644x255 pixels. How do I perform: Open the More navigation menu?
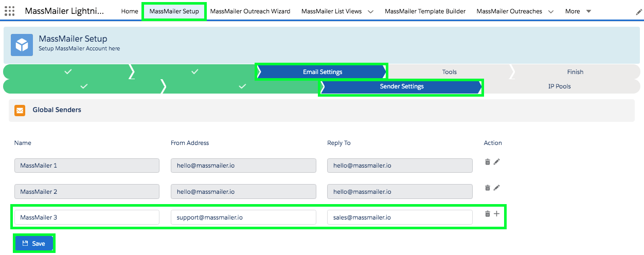click(578, 11)
